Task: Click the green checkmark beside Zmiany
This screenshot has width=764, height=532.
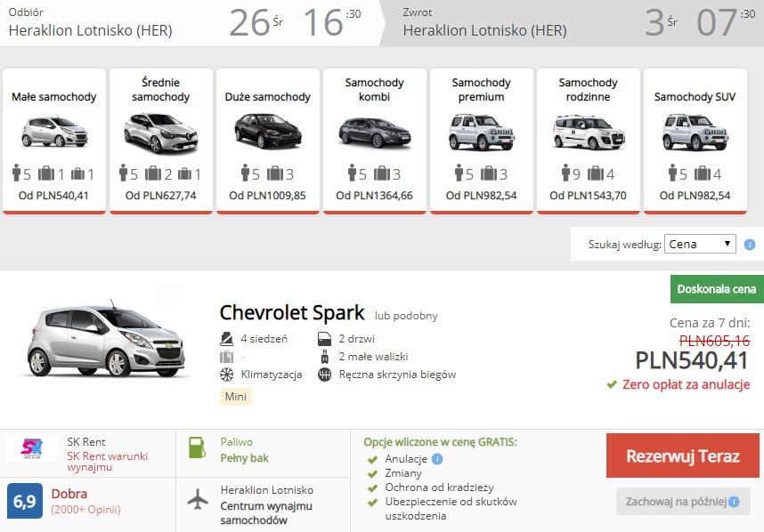Action: 373,474
